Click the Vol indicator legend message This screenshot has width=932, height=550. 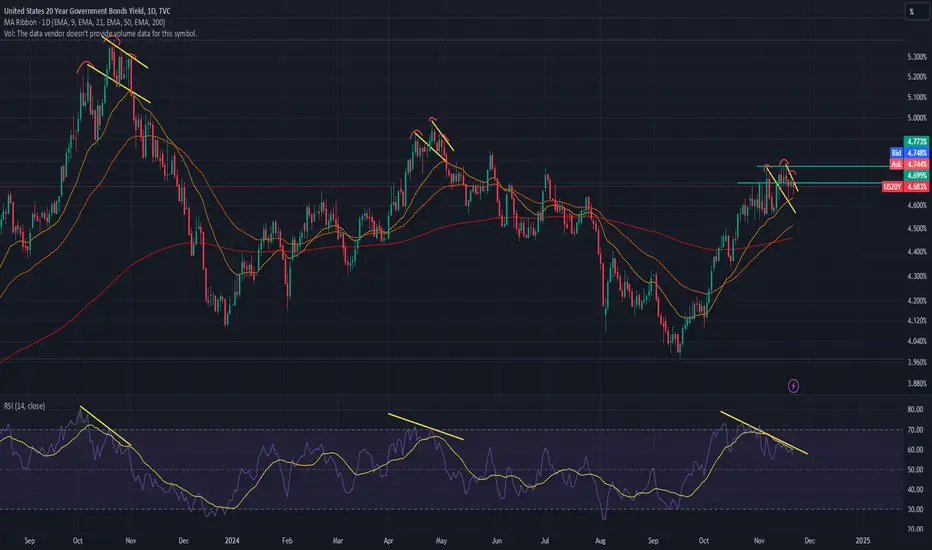[x=100, y=33]
